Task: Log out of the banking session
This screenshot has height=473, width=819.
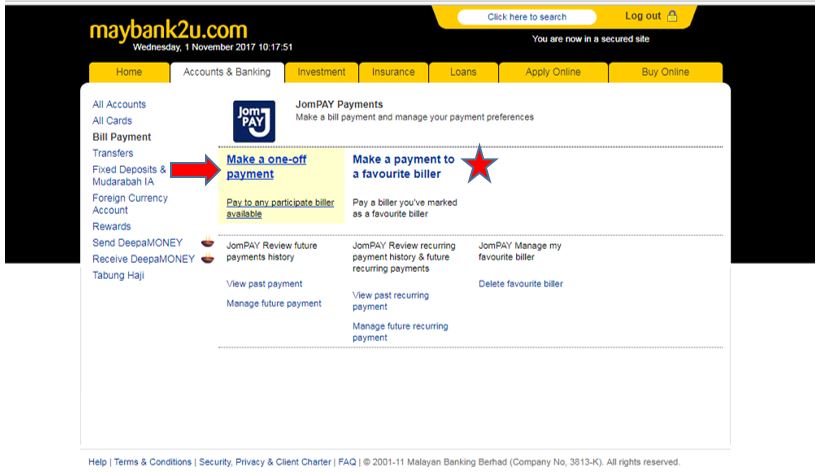Action: pyautogui.click(x=643, y=16)
